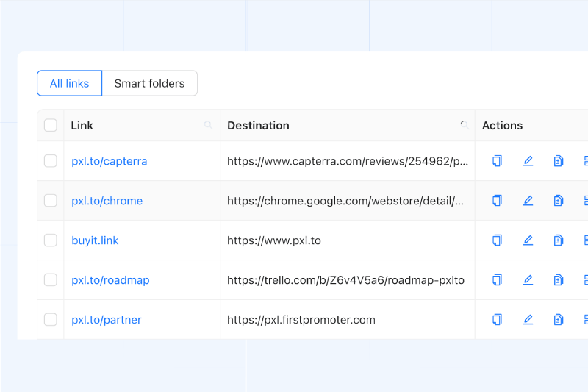
Task: Copy the pxl.to/partner link
Action: tap(497, 320)
